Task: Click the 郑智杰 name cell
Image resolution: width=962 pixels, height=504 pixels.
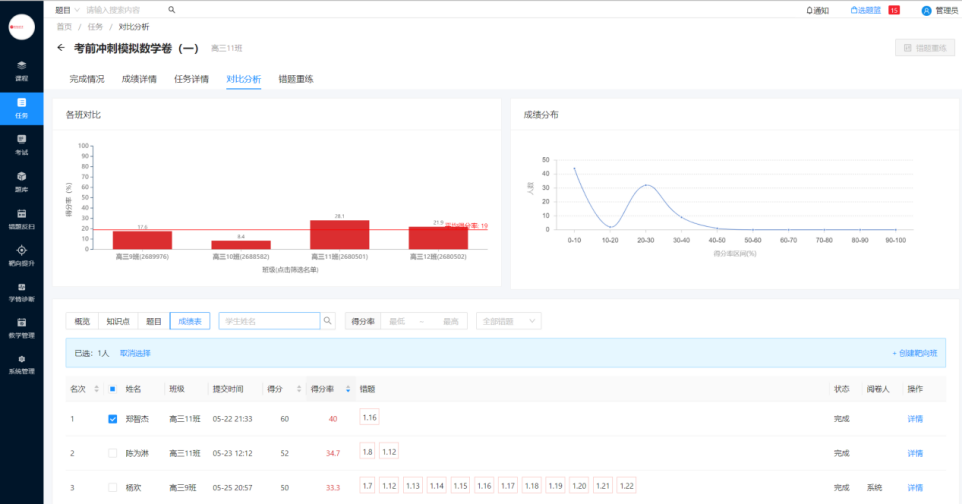Action: (137, 419)
